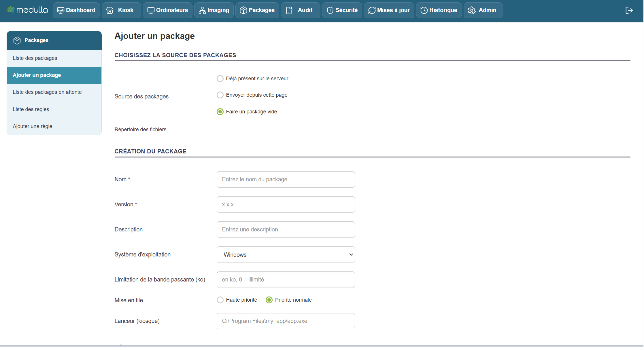Open the Sécurité shield icon

click(x=330, y=10)
